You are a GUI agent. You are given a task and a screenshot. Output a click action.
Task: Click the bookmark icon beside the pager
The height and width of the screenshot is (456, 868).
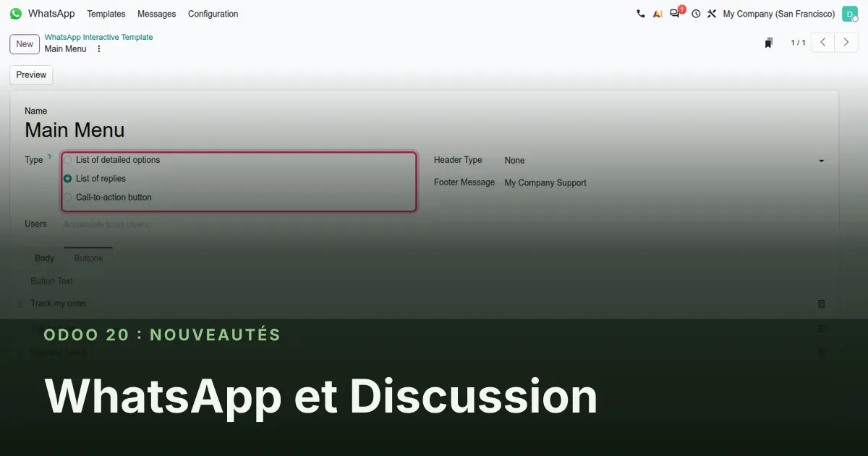click(769, 43)
